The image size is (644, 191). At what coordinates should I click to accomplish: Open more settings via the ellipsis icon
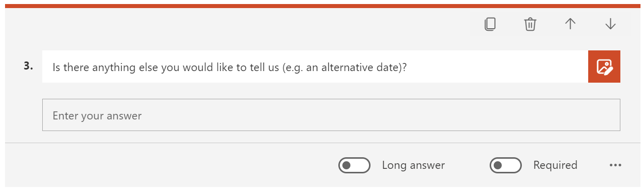tap(615, 165)
